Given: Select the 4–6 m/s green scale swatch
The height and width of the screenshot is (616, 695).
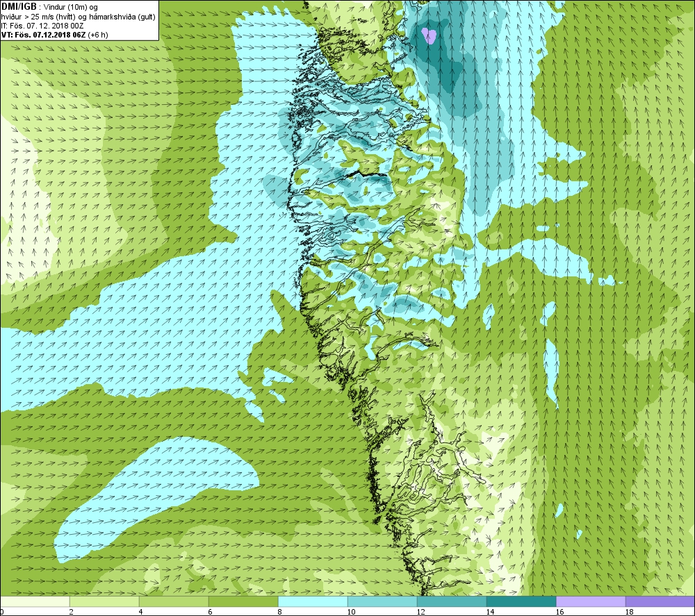Looking at the screenshot, I should 174,601.
